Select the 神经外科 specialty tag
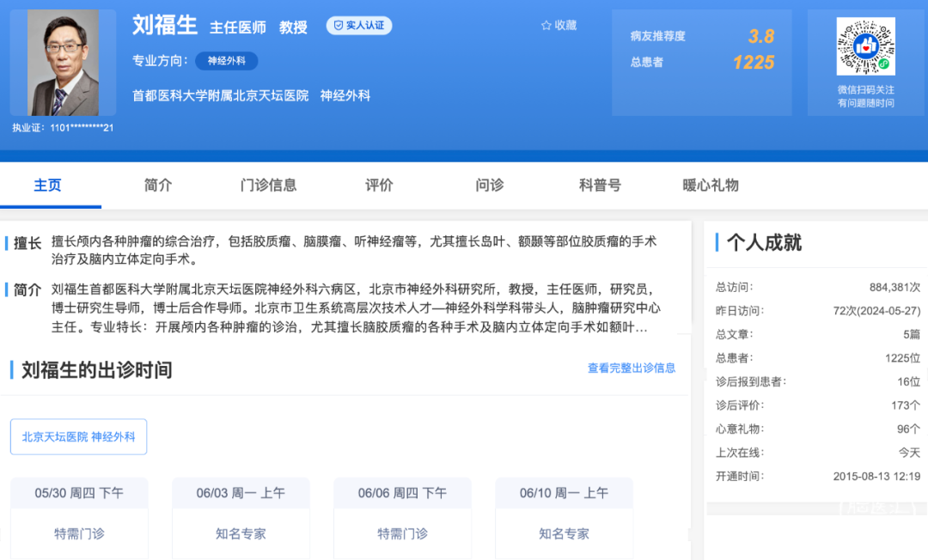This screenshot has width=928, height=560. [226, 61]
